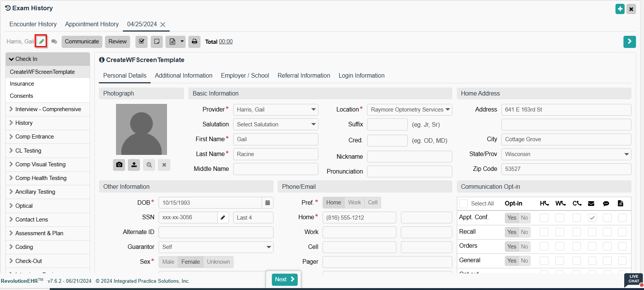
Task: Click the Communicate button
Action: click(x=82, y=41)
